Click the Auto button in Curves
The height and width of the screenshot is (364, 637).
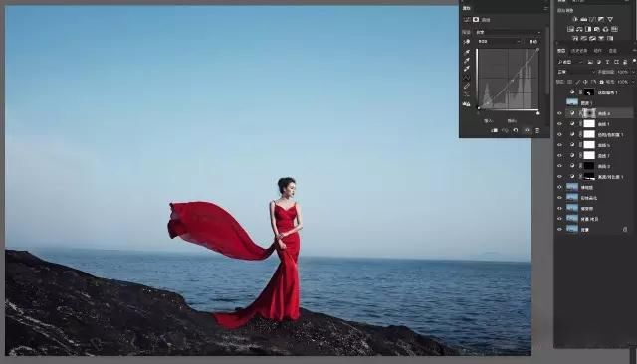[x=533, y=42]
